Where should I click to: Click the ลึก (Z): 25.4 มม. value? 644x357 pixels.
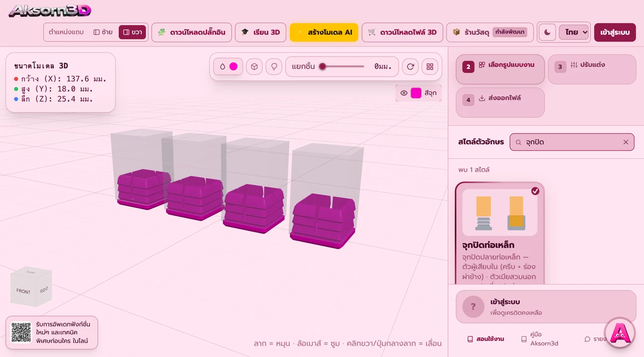click(57, 99)
